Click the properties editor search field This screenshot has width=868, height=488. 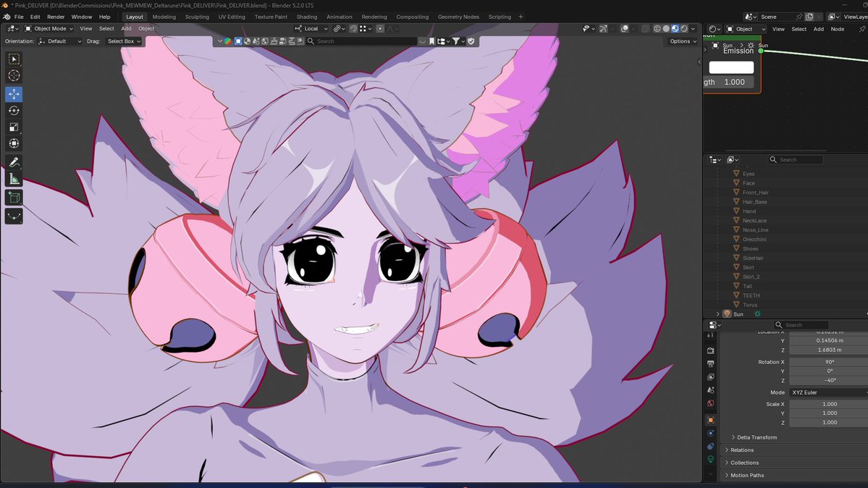801,325
